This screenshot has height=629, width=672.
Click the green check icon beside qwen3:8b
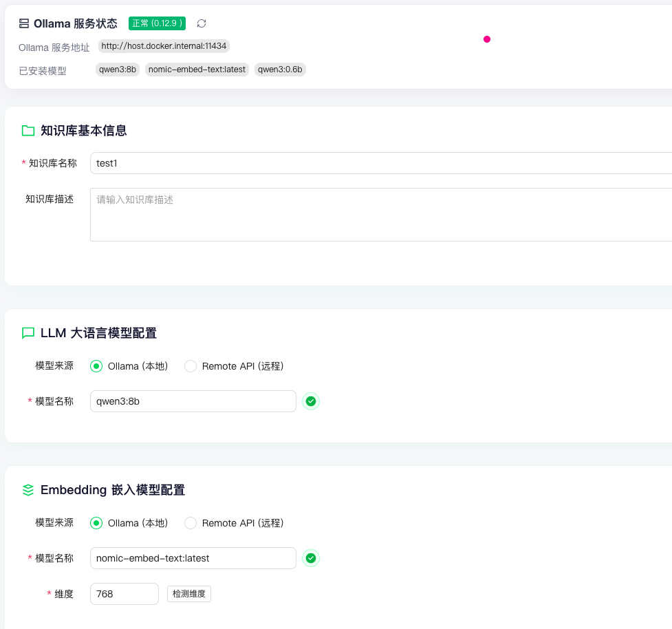(x=311, y=401)
